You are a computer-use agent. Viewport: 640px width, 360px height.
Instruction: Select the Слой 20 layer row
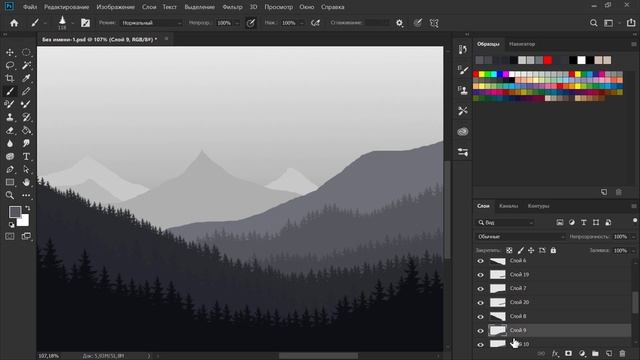tap(553, 302)
